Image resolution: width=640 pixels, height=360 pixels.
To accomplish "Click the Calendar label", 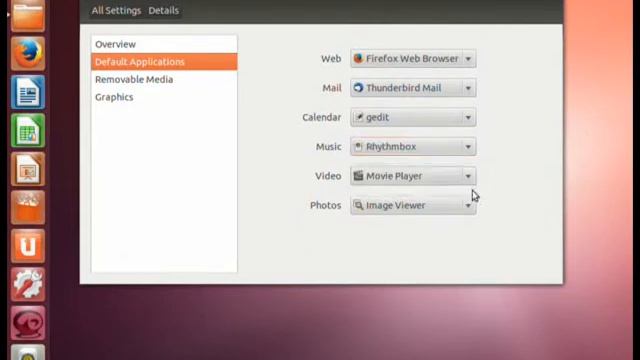I will [322, 118].
